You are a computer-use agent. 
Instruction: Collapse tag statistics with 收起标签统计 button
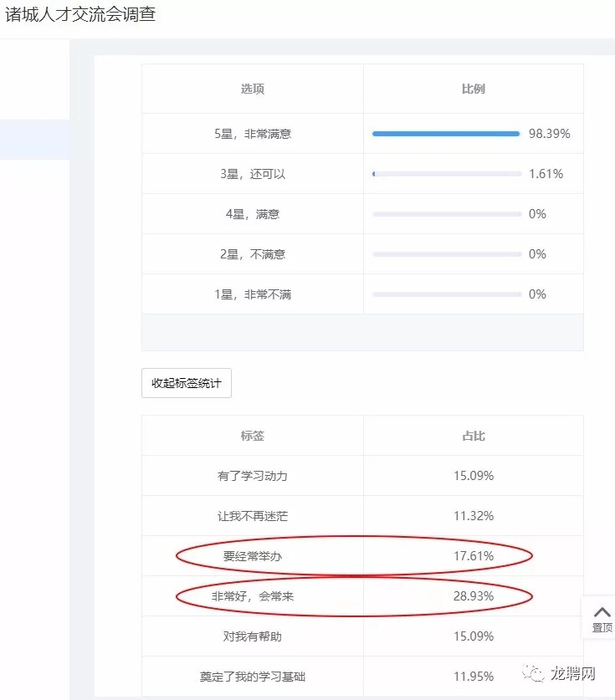coord(187,383)
